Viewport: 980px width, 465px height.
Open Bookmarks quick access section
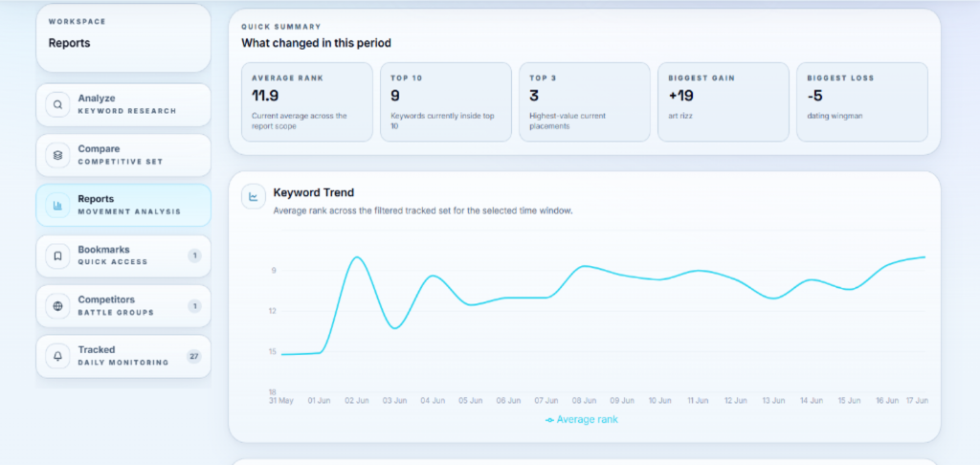click(123, 255)
